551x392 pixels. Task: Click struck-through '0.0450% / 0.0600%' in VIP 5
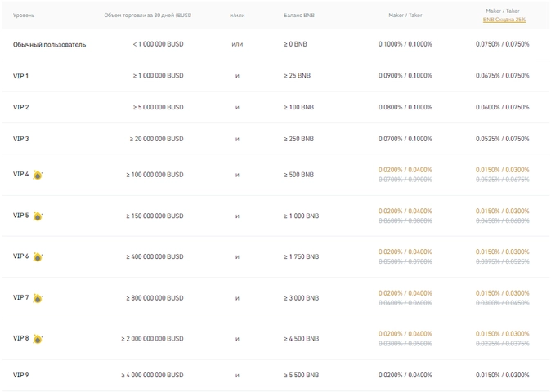click(503, 220)
